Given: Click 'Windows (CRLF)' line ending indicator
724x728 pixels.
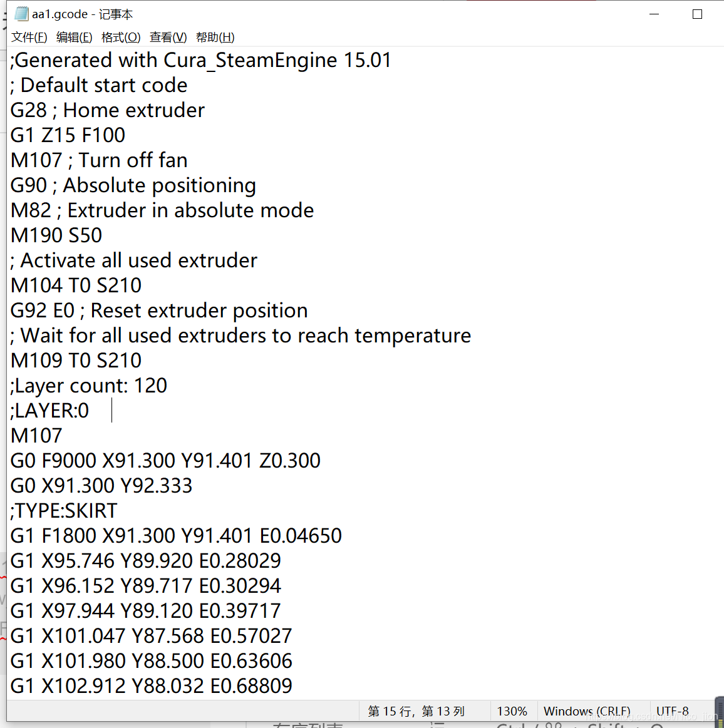Looking at the screenshot, I should [x=587, y=711].
